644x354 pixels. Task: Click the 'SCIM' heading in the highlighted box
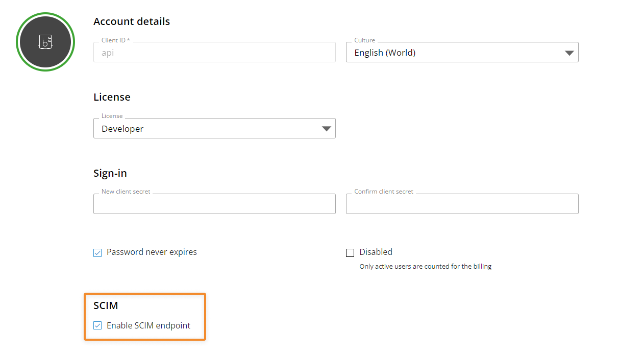pyautogui.click(x=106, y=305)
